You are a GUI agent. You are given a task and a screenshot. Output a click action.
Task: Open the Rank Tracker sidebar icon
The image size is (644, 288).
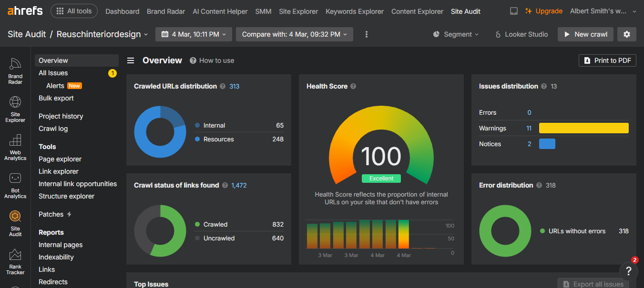tap(15, 262)
